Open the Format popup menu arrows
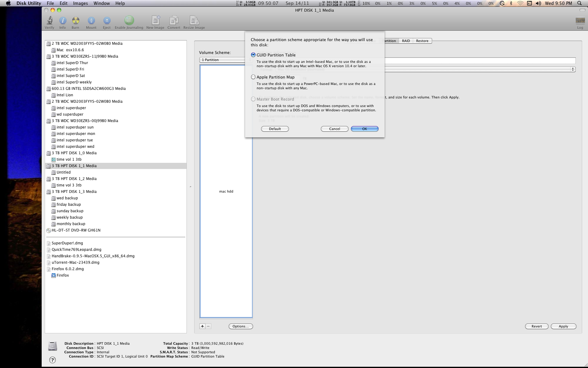Image resolution: width=588 pixels, height=368 pixels. pos(573,69)
